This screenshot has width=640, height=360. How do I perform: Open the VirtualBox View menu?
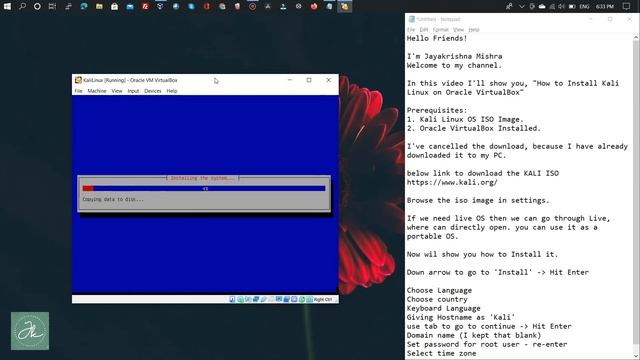click(117, 91)
